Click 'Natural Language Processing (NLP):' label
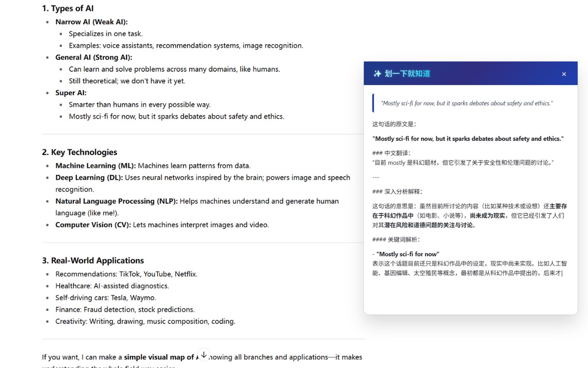The height and width of the screenshot is (368, 588). (117, 201)
